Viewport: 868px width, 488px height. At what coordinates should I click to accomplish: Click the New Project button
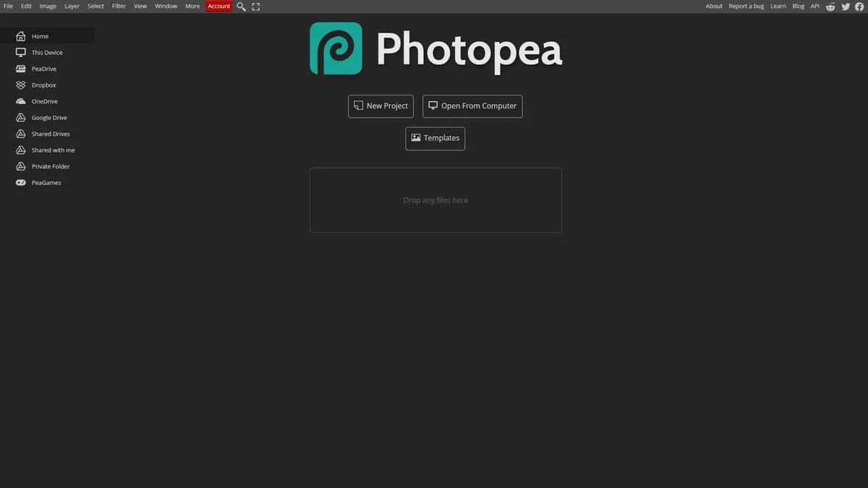[x=380, y=106]
